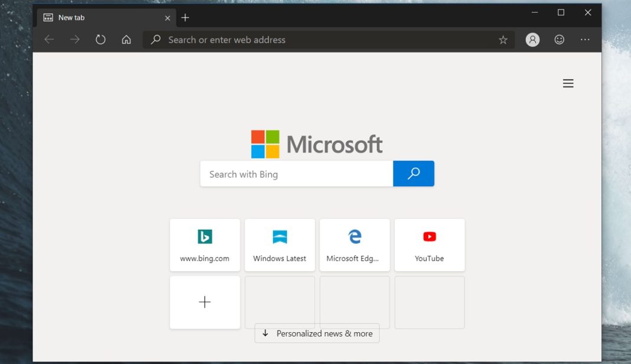Send feedback using the smiley icon
Viewport: 631px width, 364px height.
[x=559, y=40]
